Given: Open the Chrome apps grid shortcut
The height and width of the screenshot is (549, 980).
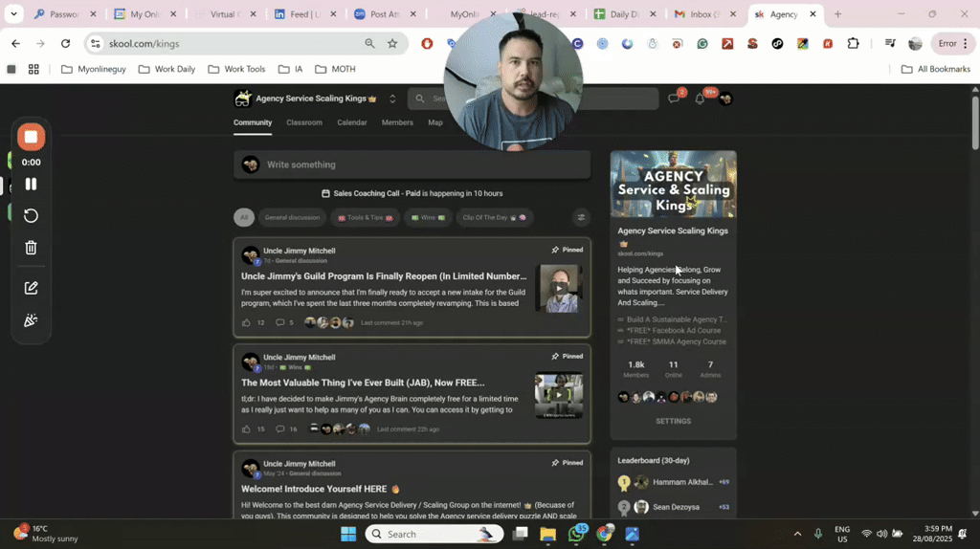Looking at the screenshot, I should [x=33, y=69].
